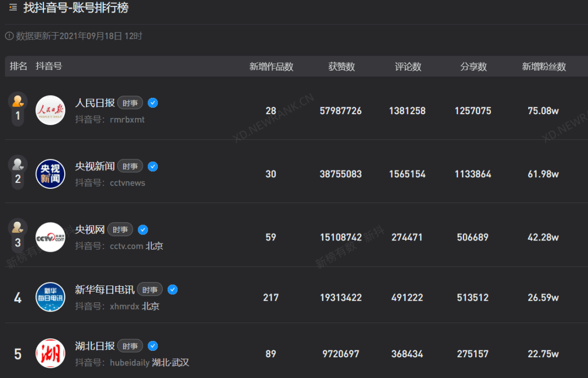
Task: Select the Douyin ID text cctv.com
Action: 126,246
